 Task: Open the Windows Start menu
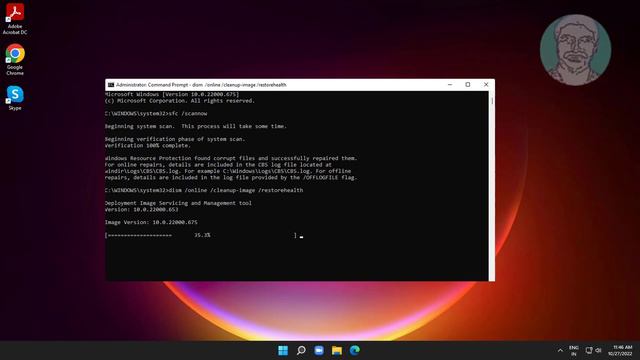(283, 350)
